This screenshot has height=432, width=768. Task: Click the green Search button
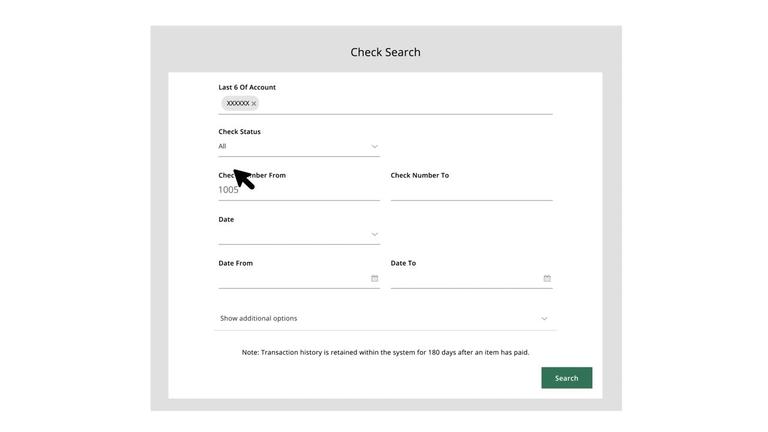point(567,378)
